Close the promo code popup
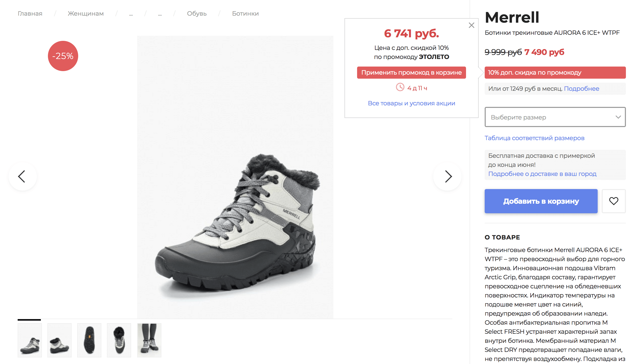This screenshot has height=364, width=637. click(x=471, y=25)
